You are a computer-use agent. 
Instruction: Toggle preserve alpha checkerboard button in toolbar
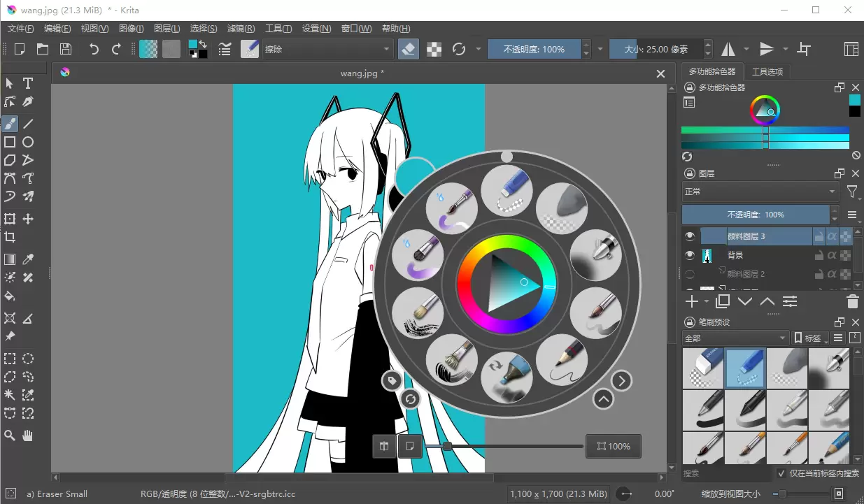pos(434,49)
